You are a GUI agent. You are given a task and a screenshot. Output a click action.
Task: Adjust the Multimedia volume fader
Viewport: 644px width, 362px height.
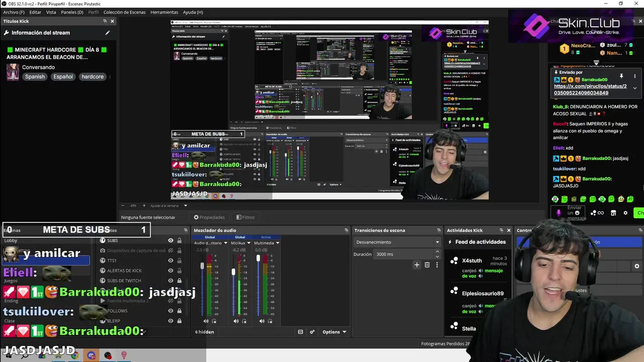[258, 258]
